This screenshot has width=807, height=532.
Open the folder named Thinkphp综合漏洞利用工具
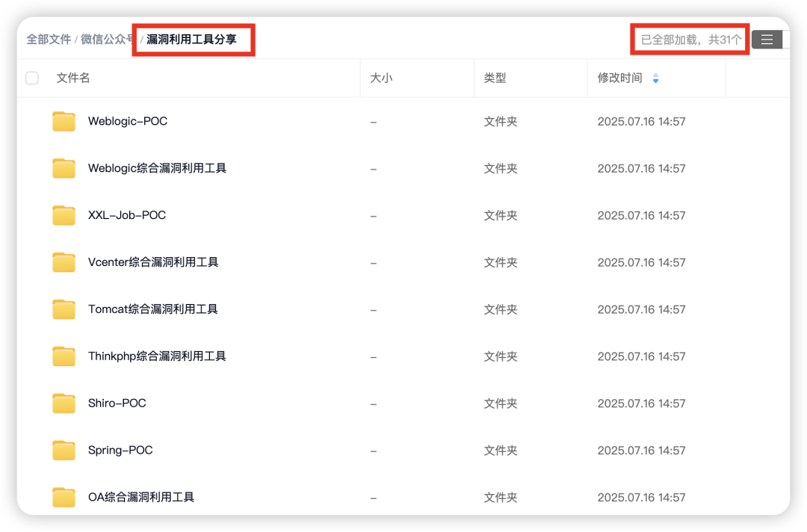[x=157, y=356]
